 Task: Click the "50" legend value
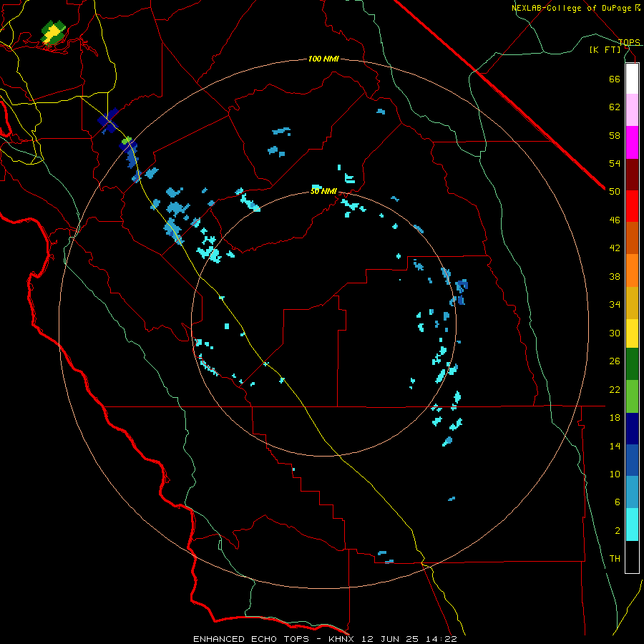point(615,192)
